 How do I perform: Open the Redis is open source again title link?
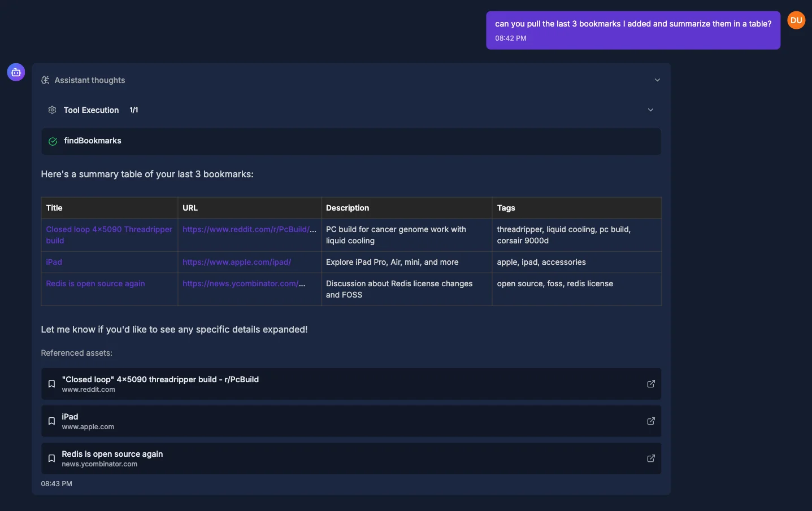point(95,283)
